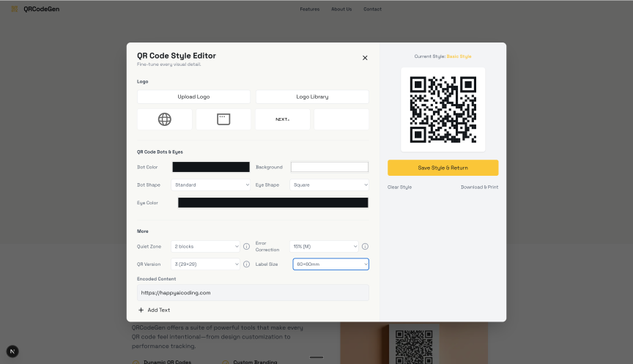The image size is (633, 364).
Task: Open the Dot Shape dropdown
Action: point(210,185)
